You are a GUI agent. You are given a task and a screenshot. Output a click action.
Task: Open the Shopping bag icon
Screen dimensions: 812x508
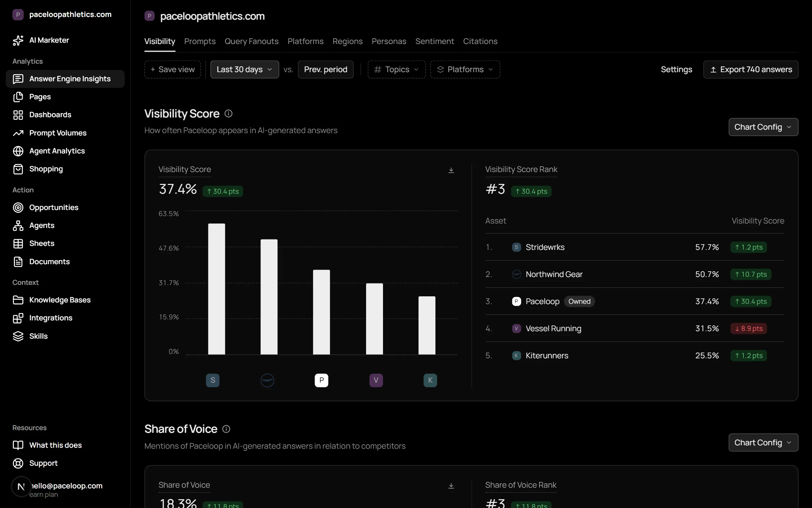(18, 169)
